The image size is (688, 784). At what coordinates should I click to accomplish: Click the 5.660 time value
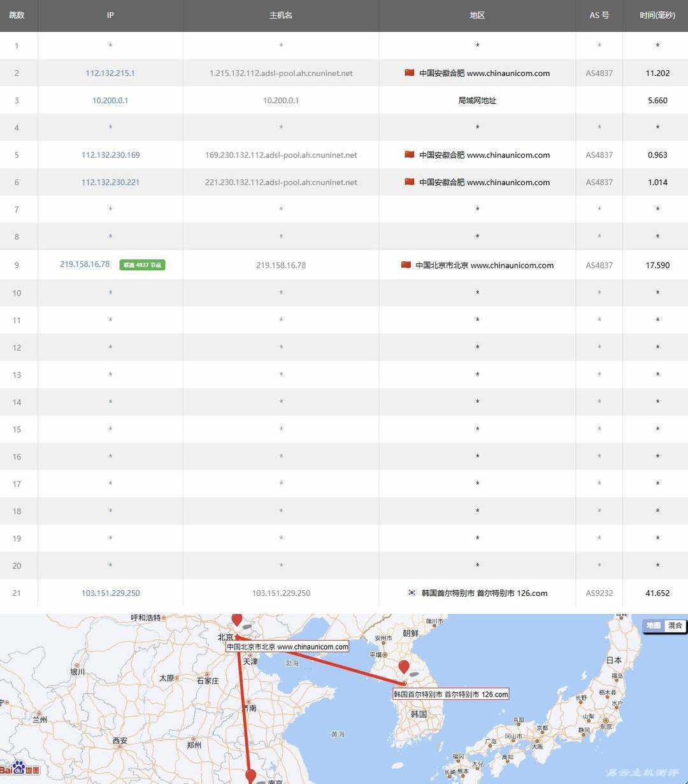point(657,101)
